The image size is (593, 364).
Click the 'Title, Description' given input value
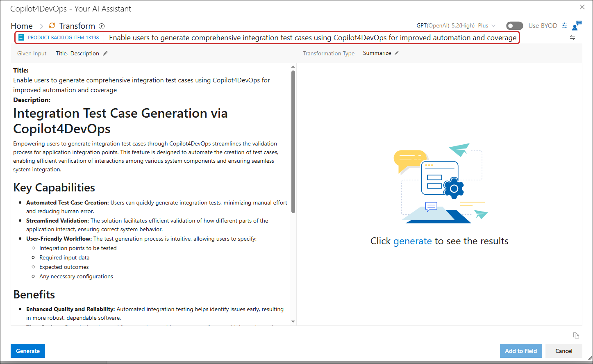click(x=77, y=53)
